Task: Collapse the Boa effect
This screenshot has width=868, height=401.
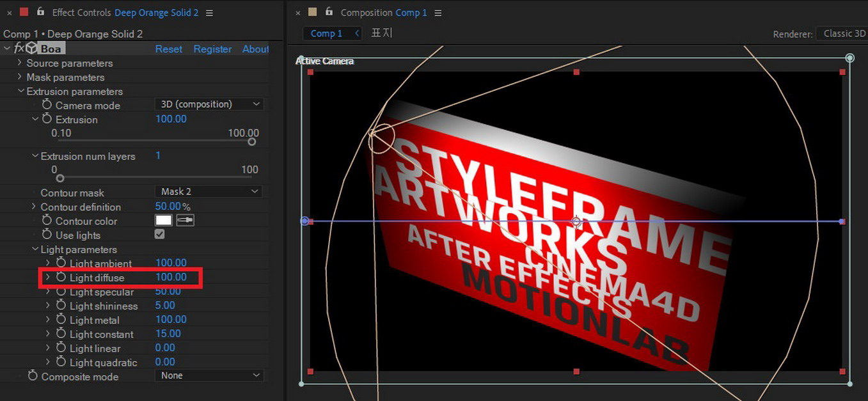Action: (7, 49)
